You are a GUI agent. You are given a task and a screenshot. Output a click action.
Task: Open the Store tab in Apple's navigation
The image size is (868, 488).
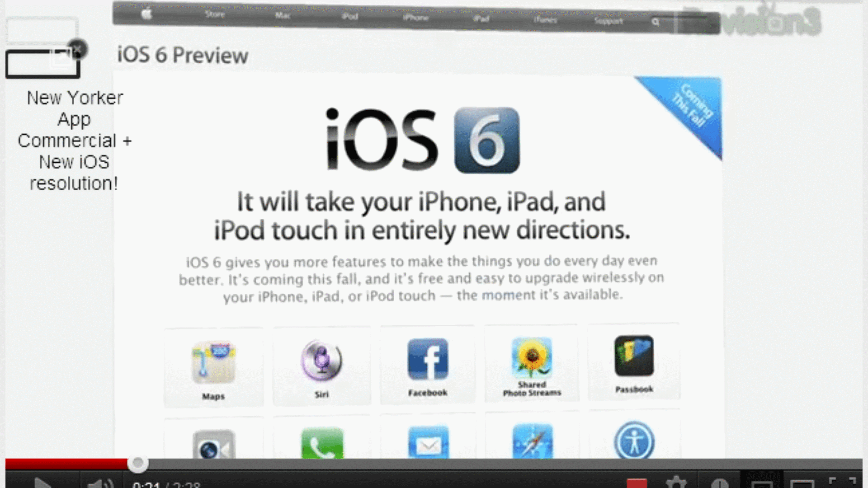215,14
